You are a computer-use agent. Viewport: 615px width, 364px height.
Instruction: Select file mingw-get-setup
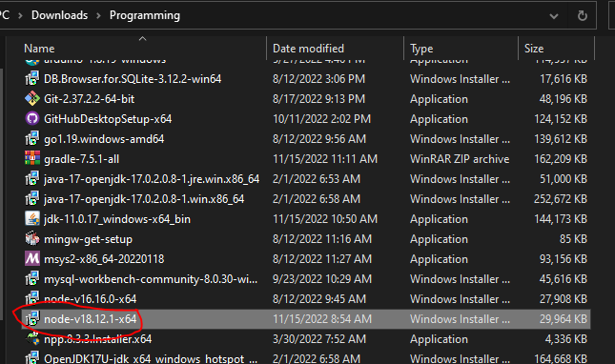89,238
